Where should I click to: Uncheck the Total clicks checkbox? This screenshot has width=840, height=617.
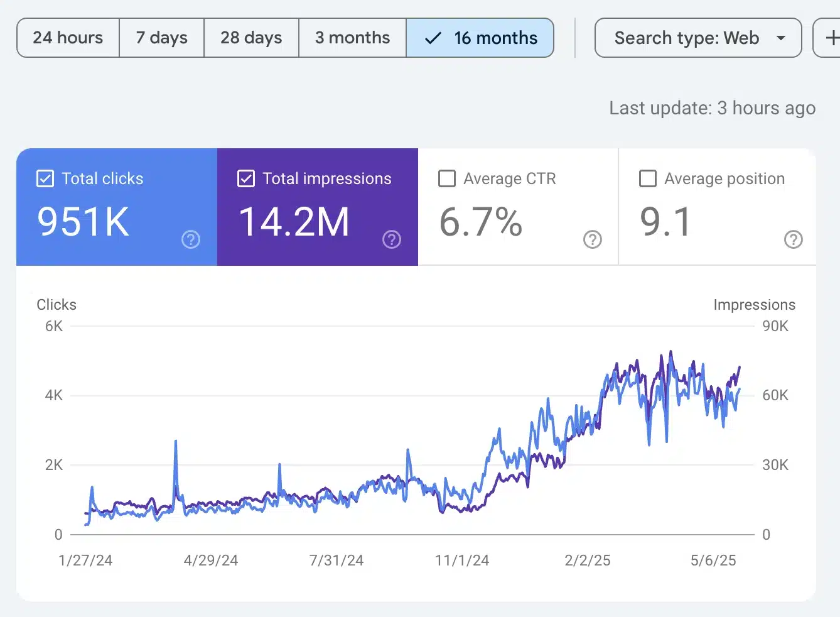tap(45, 179)
